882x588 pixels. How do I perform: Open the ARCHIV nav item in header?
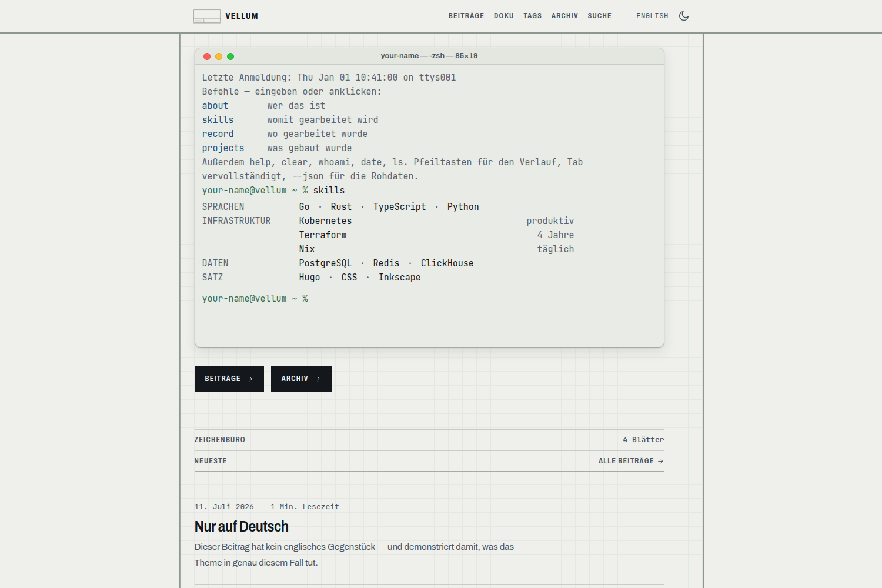coord(564,16)
